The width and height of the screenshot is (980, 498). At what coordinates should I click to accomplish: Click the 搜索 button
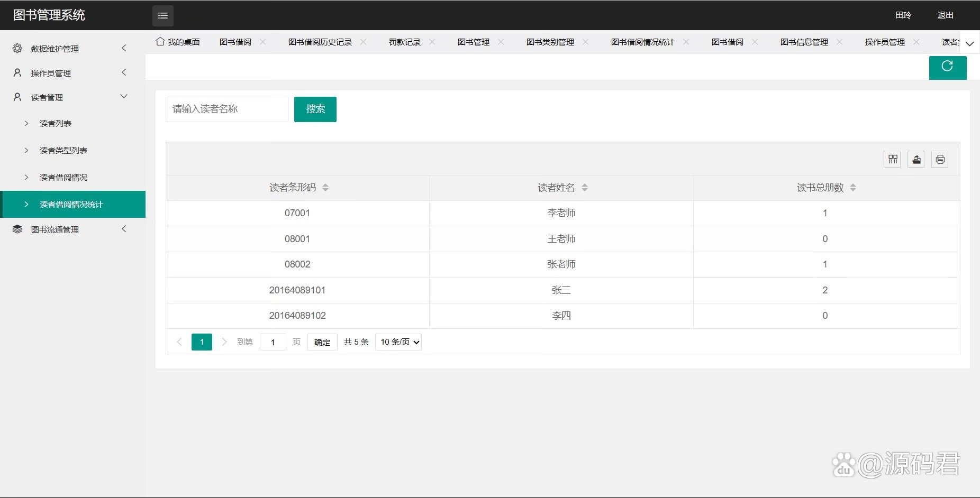point(315,109)
